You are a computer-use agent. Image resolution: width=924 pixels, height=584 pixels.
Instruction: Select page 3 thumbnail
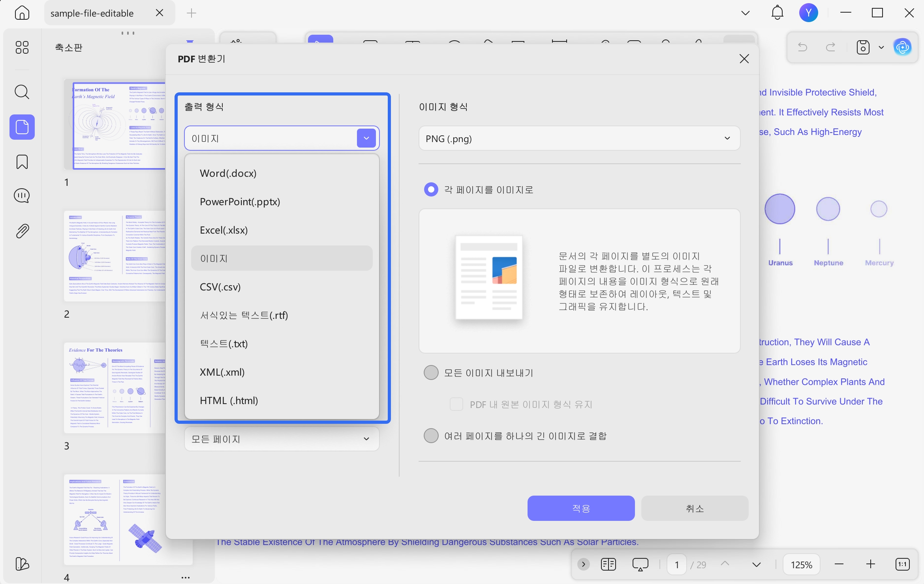point(115,388)
